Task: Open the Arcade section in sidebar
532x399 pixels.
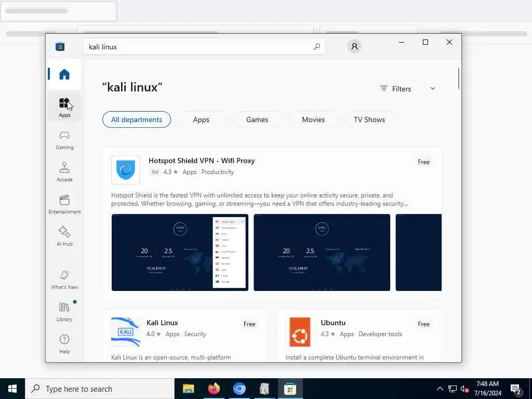Action: (64, 172)
